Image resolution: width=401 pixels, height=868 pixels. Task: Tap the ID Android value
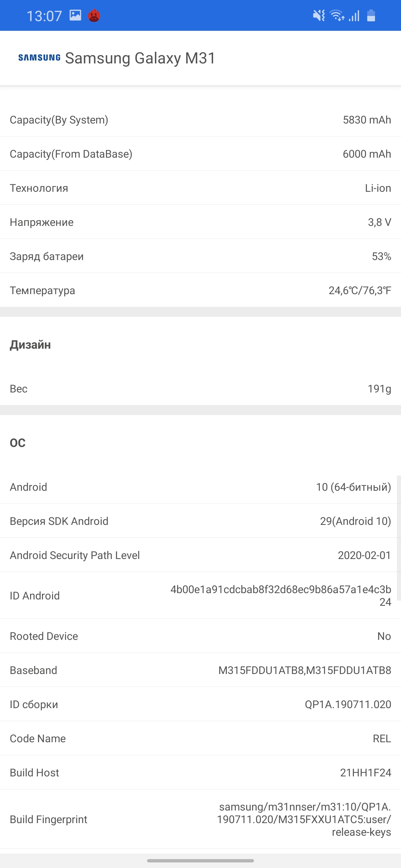coord(281,595)
